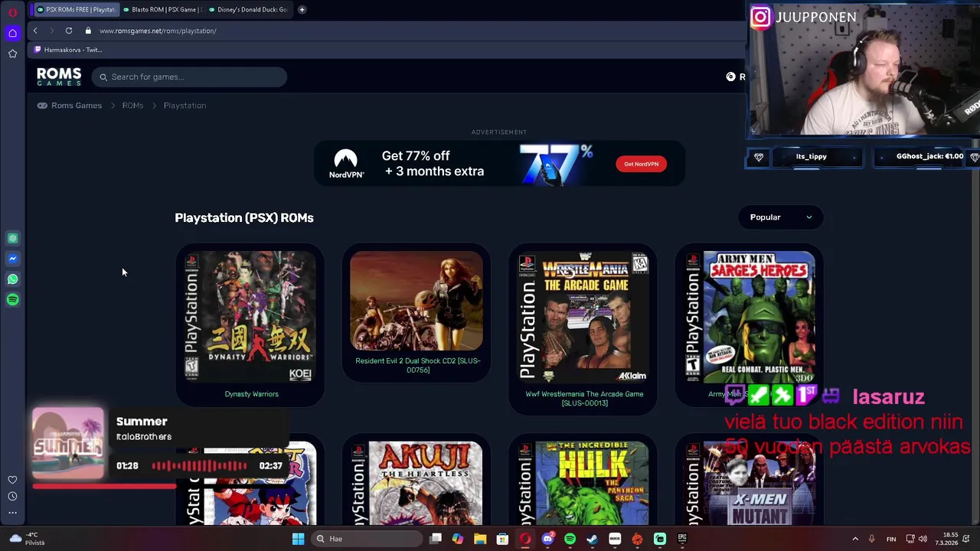The width and height of the screenshot is (980, 551).
Task: Open ChatGPT from the Opera sidebar
Action: (12, 239)
